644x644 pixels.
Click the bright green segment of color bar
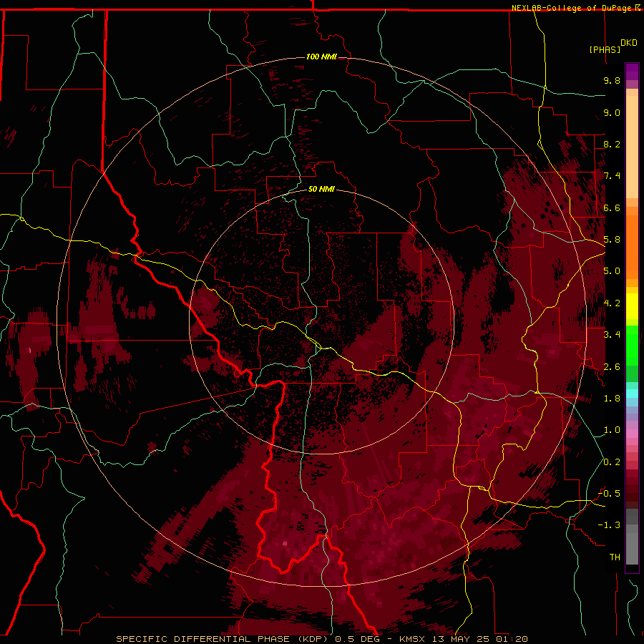[632, 345]
